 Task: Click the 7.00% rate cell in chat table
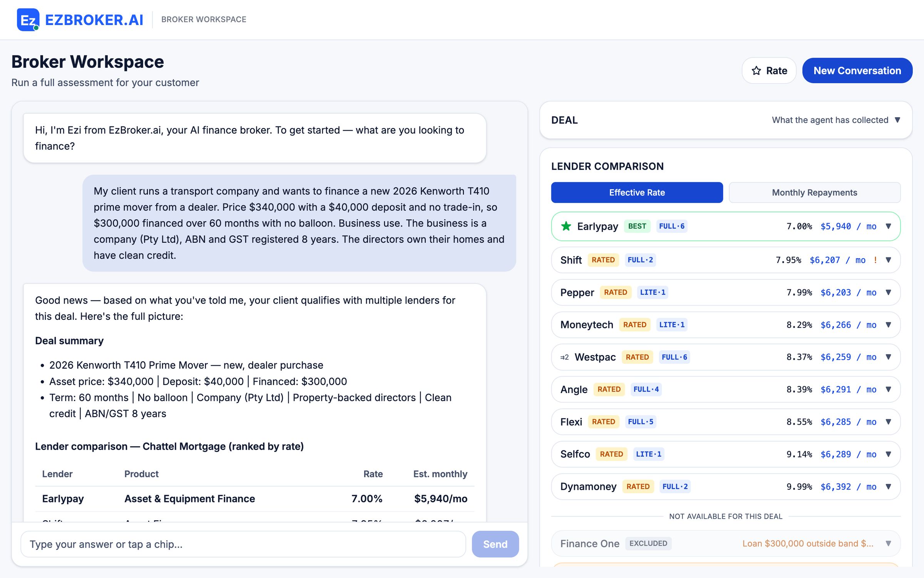click(x=367, y=499)
